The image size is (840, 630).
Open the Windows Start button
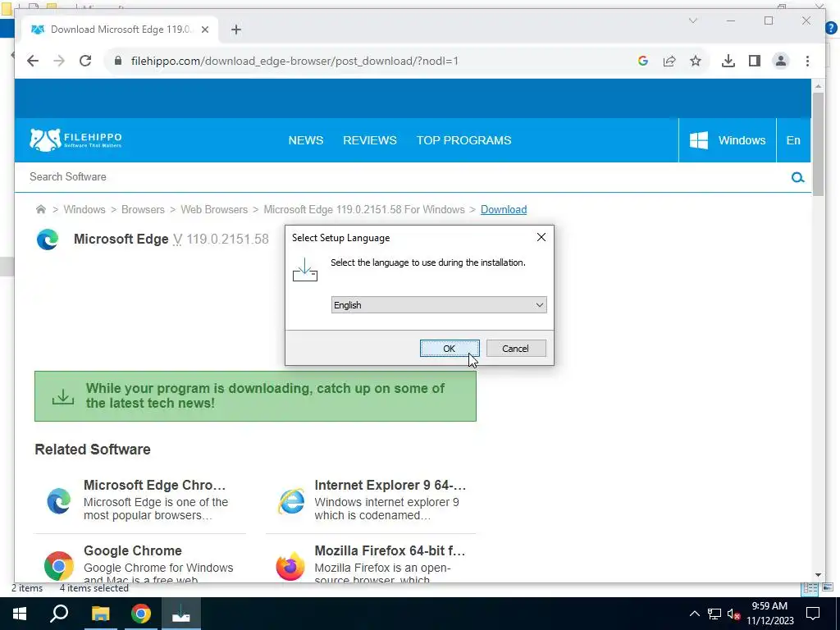(x=20, y=614)
